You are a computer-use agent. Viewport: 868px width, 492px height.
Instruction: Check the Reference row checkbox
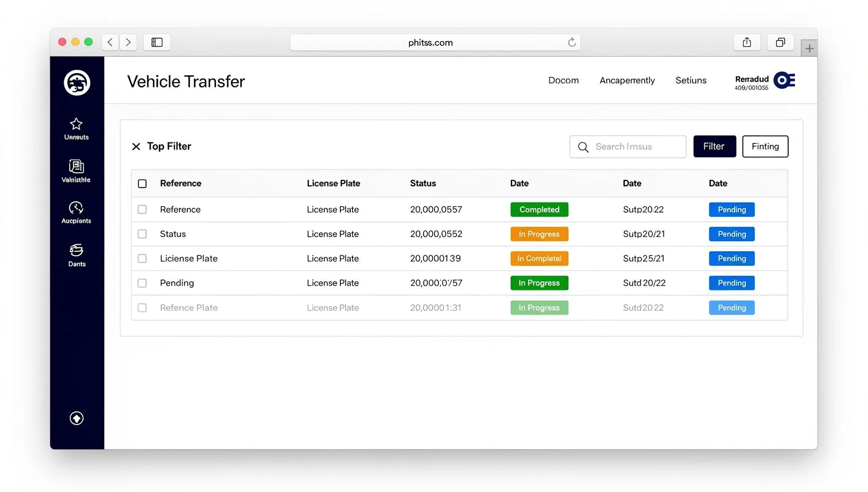(142, 209)
